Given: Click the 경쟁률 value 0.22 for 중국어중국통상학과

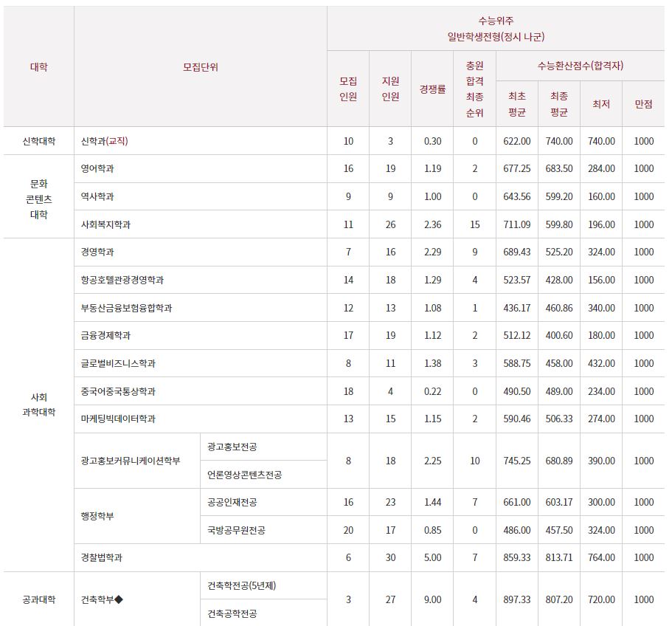Looking at the screenshot, I should pos(432,391).
